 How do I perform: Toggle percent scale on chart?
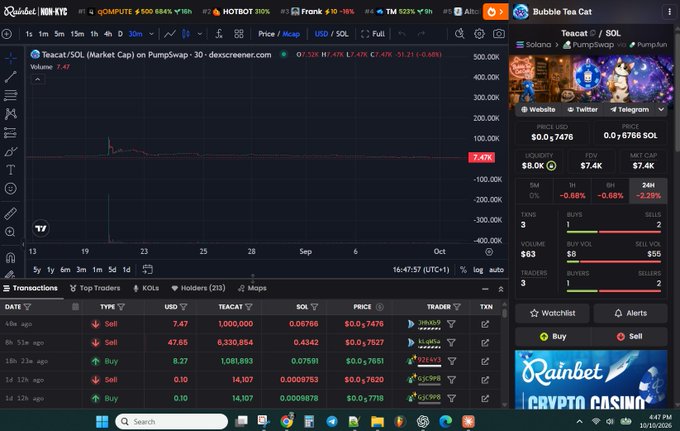[463, 270]
